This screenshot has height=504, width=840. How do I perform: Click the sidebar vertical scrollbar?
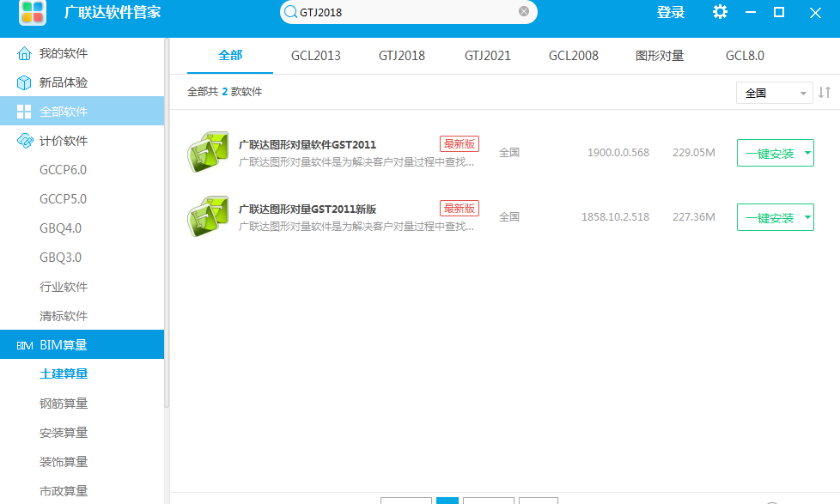167,222
